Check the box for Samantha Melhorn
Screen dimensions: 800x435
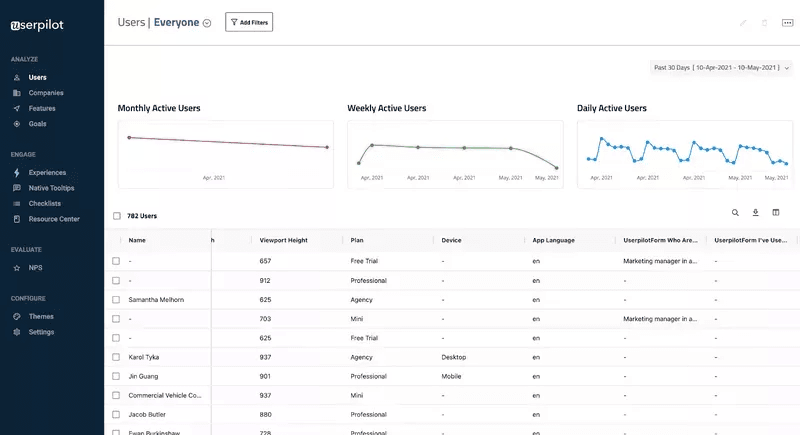point(116,299)
